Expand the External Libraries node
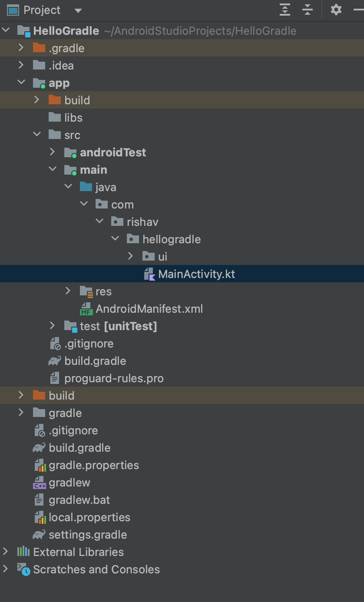The width and height of the screenshot is (364, 602). [6, 552]
